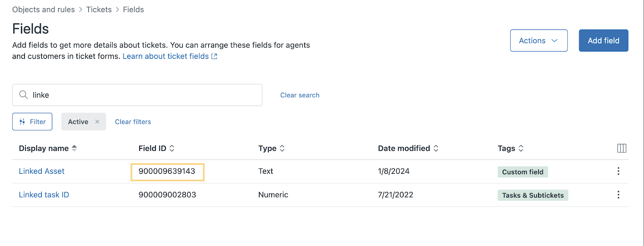Open the Linked Asset field
This screenshot has height=246, width=644.
[x=41, y=171]
